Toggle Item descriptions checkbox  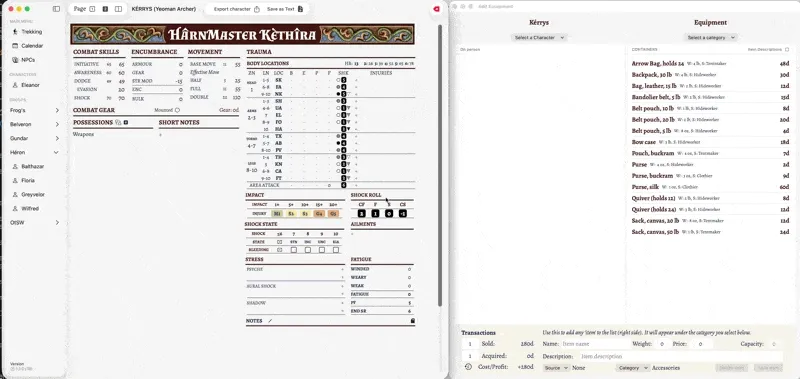click(x=787, y=49)
